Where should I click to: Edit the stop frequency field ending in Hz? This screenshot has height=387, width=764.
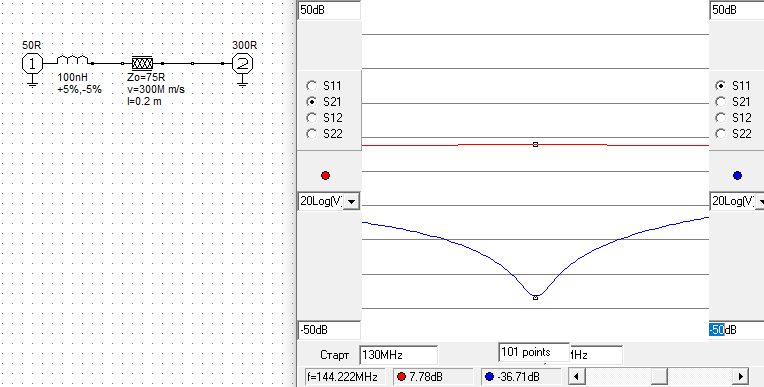pyautogui.click(x=595, y=355)
